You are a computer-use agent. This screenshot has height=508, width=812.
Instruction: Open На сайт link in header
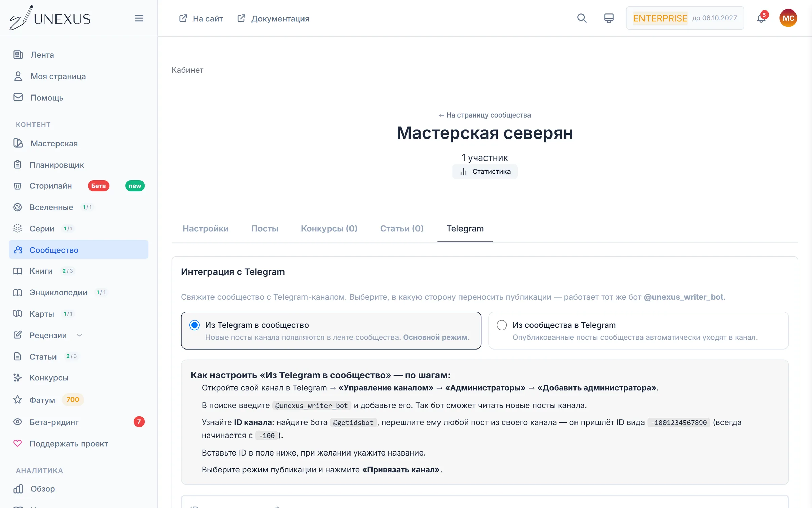click(x=201, y=18)
